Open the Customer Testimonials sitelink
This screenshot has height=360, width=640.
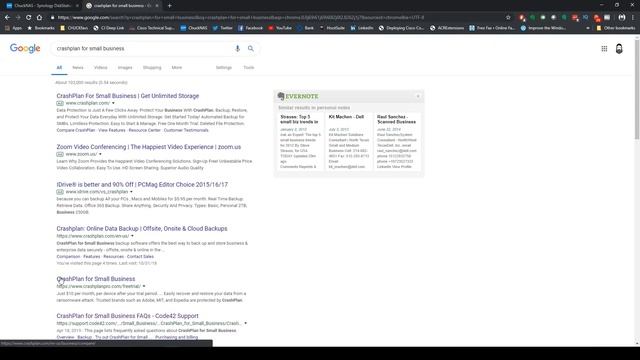186,130
